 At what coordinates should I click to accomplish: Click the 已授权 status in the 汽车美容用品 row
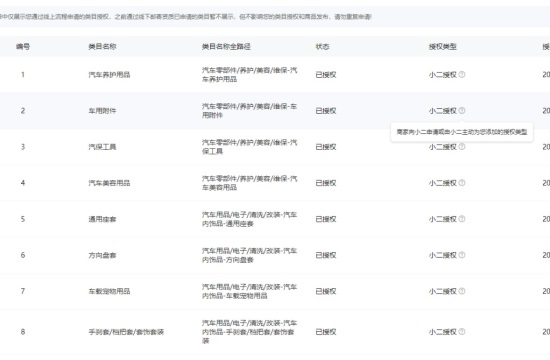(x=326, y=183)
